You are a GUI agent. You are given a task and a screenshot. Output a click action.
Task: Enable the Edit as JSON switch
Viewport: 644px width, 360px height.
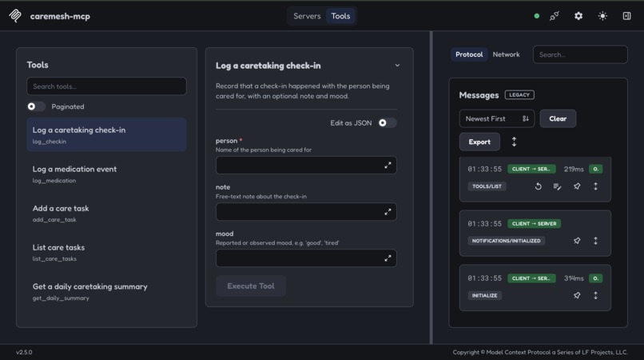pyautogui.click(x=388, y=123)
